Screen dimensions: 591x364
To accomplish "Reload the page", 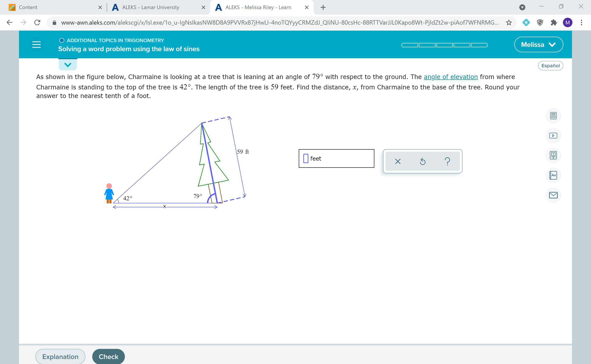I will point(37,23).
